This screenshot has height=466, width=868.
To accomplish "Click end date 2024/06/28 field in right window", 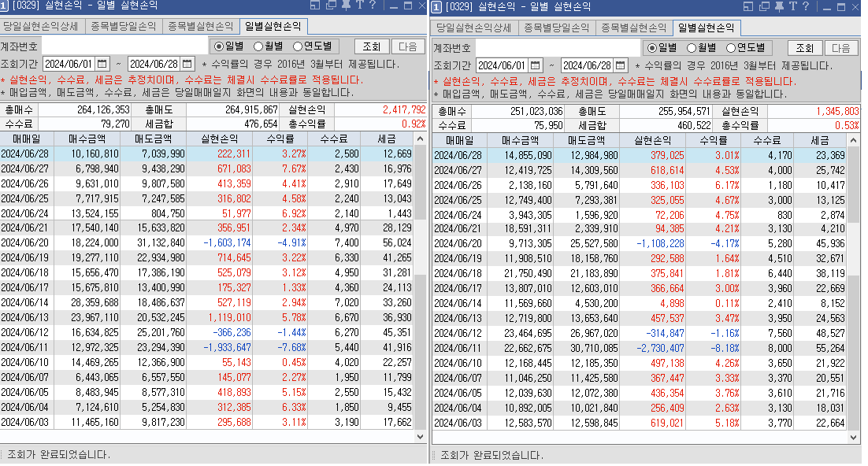I will [588, 66].
